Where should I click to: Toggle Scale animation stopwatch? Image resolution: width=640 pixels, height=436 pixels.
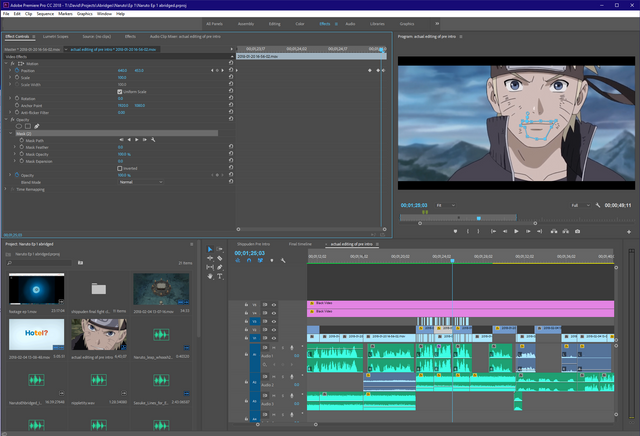click(17, 77)
